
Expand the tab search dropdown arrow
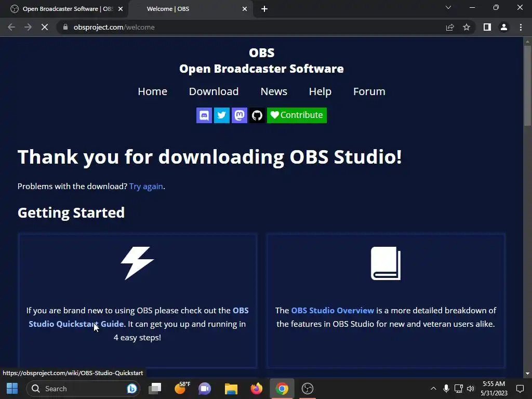point(448,7)
